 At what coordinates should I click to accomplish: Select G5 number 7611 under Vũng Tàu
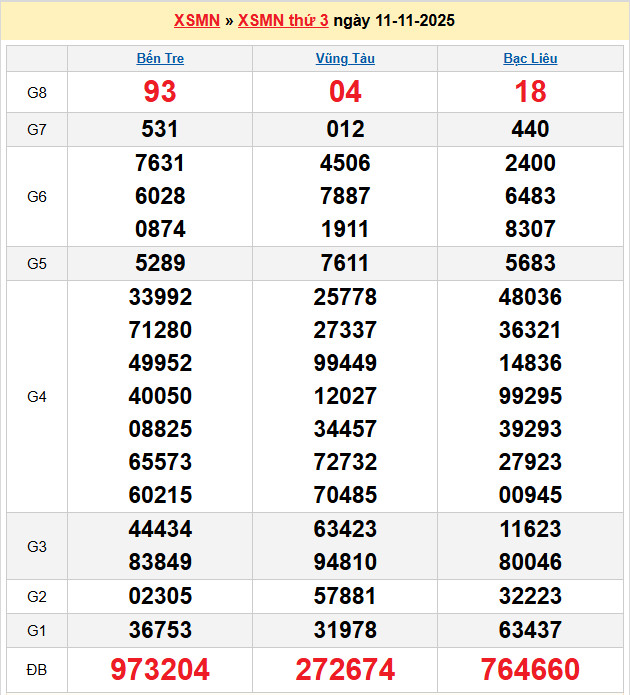(x=345, y=263)
